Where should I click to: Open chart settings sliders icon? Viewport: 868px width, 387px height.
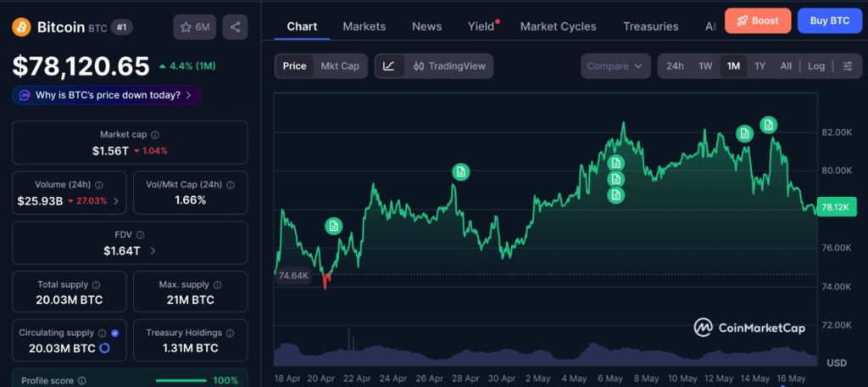(848, 66)
